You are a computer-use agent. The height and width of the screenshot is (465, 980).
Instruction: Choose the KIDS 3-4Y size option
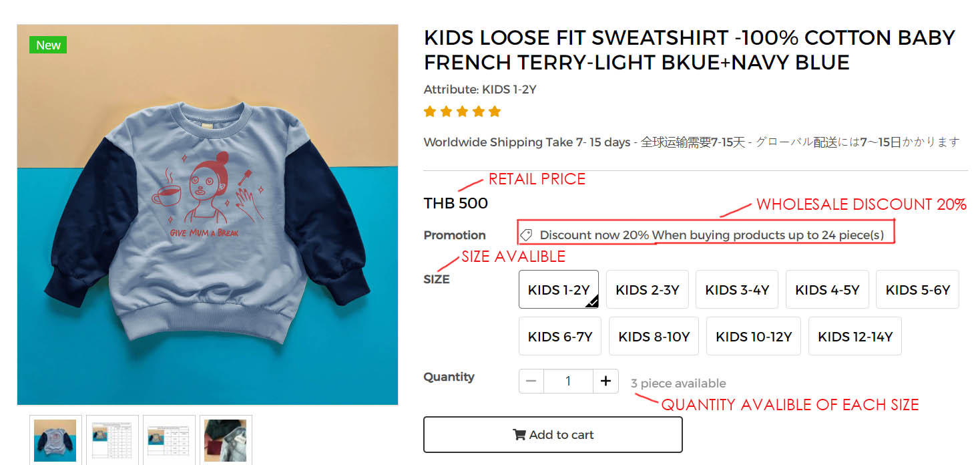737,289
